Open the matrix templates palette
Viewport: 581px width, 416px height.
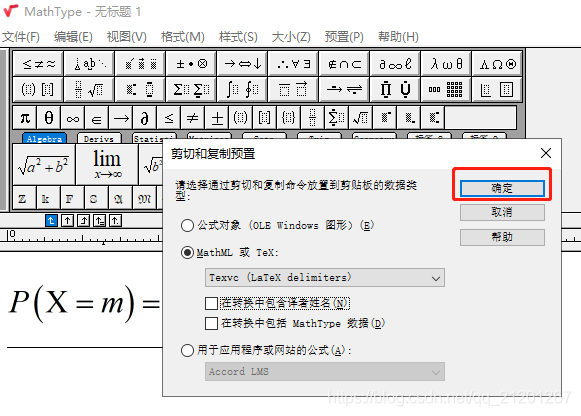coord(446,89)
